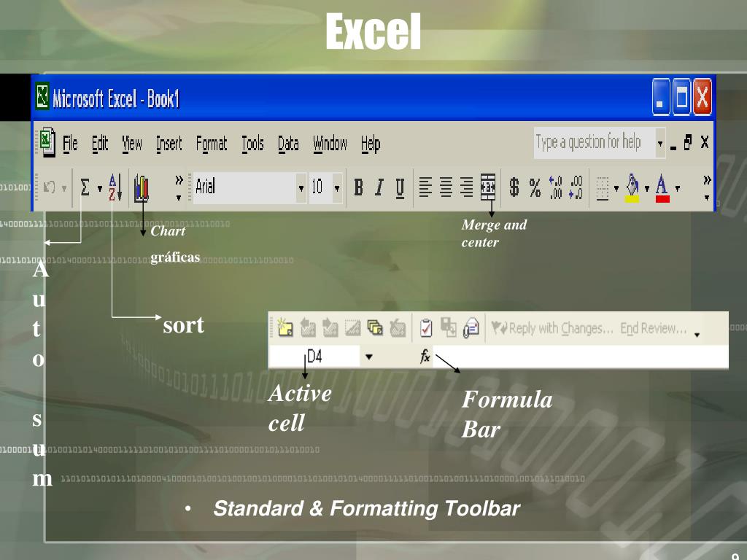Apply red Font Color letter A

point(662,189)
